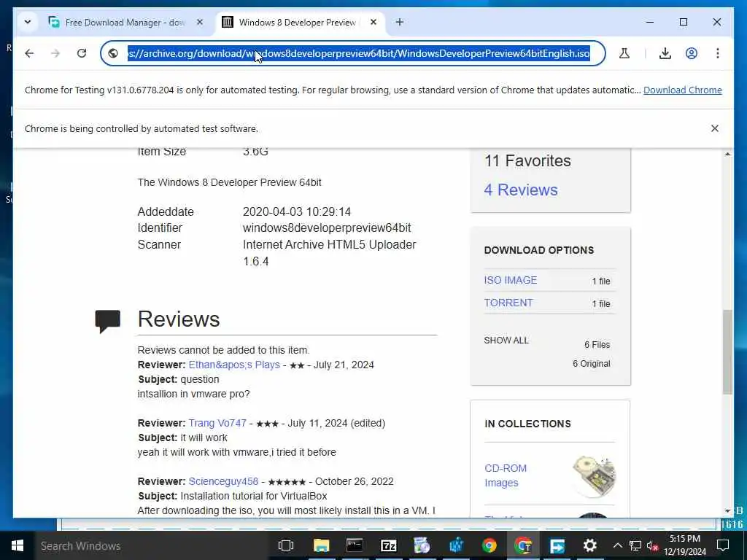Open site information icon in address bar
747x560 pixels.
(x=113, y=53)
